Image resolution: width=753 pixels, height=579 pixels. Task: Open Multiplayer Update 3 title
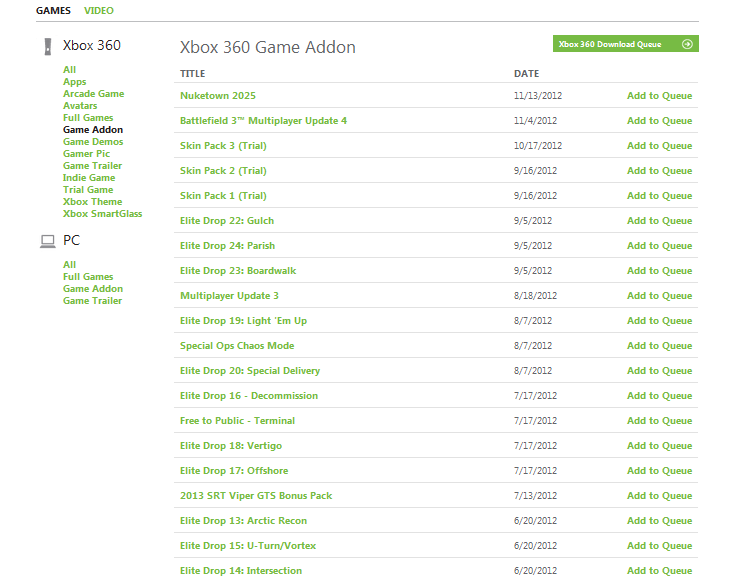(x=229, y=295)
